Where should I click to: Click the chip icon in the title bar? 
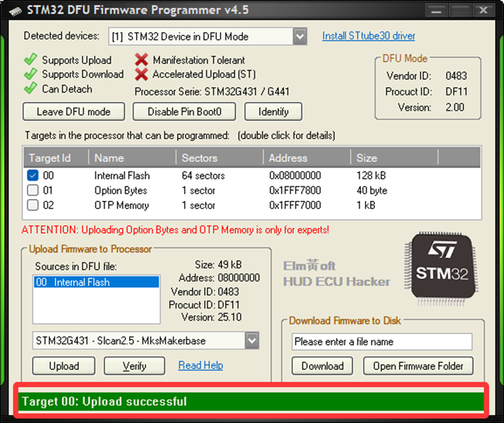pyautogui.click(x=16, y=11)
